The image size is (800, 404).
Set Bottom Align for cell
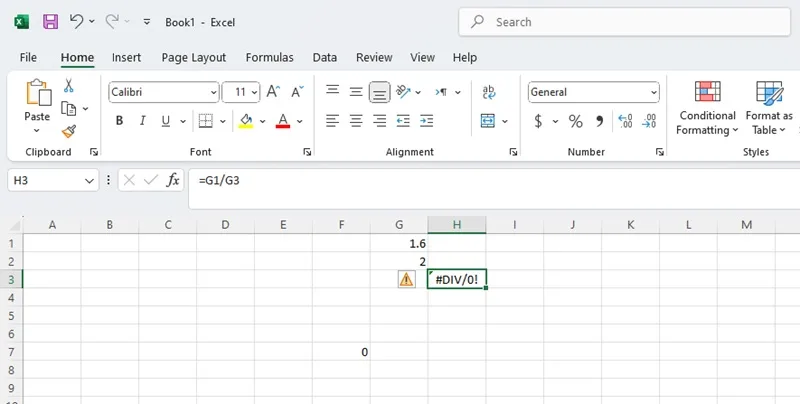click(x=380, y=92)
